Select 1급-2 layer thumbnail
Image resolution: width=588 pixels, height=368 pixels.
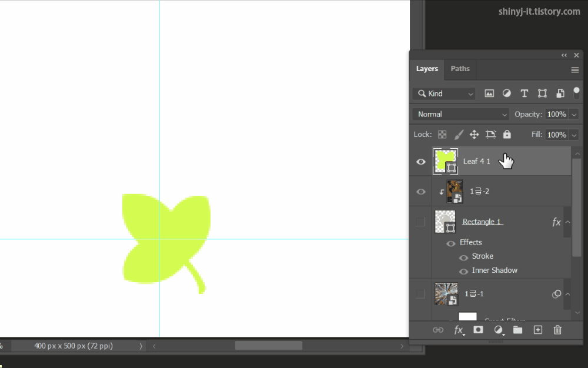click(x=455, y=192)
